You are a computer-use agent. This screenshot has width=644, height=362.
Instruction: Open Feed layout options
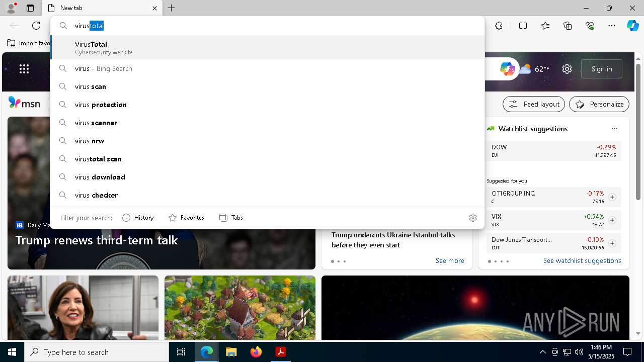(534, 104)
